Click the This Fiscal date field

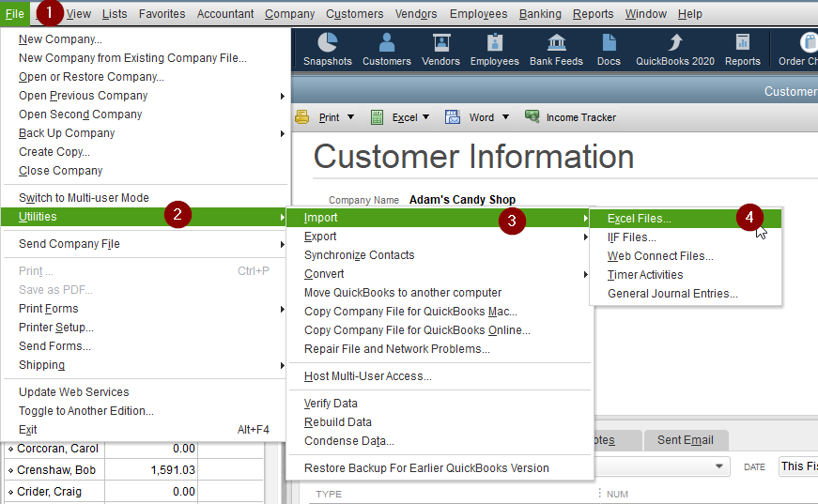(798, 466)
